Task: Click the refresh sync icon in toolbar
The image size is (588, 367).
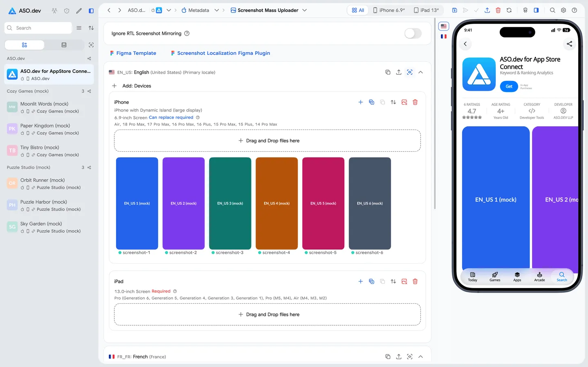Action: click(x=509, y=10)
